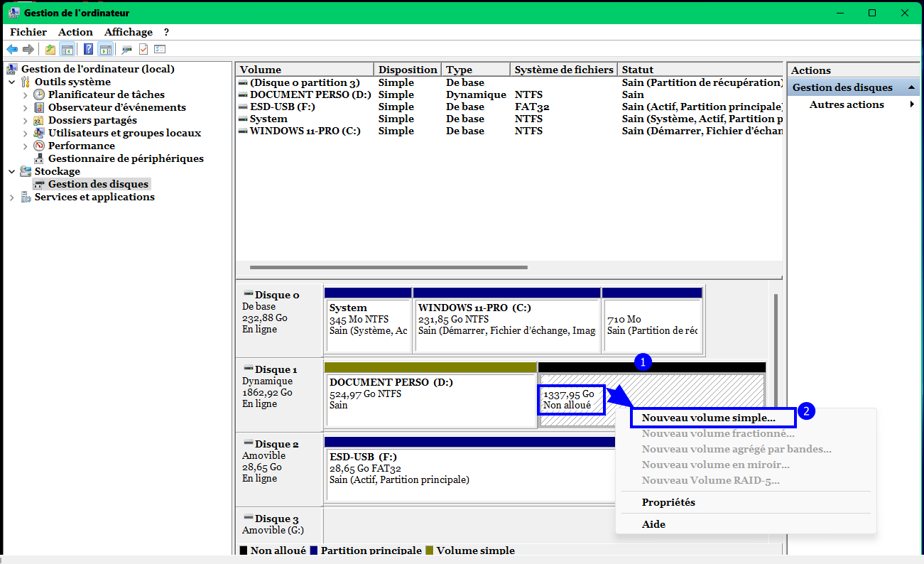Select the System 345 Mo NTFS partition block

(368, 320)
